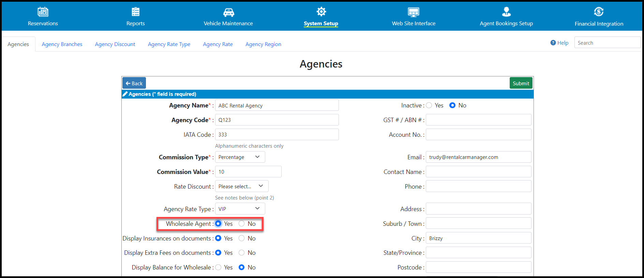Click the State/Province field
The width and height of the screenshot is (644, 278).
click(x=479, y=252)
